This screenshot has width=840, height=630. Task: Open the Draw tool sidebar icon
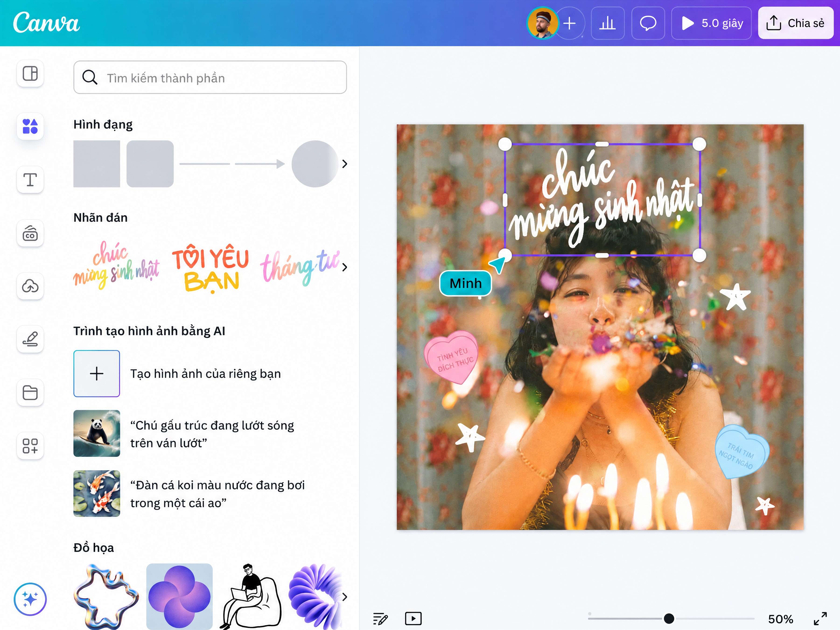[30, 339]
